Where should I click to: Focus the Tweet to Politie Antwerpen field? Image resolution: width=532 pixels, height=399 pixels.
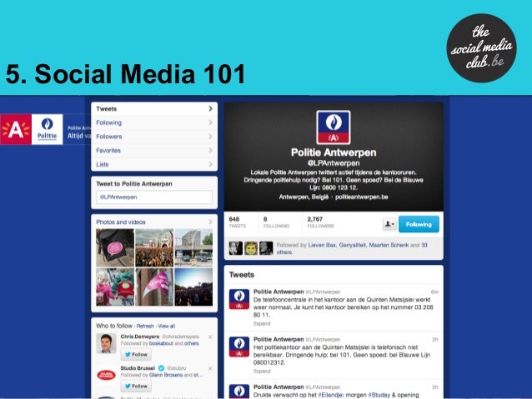point(154,197)
